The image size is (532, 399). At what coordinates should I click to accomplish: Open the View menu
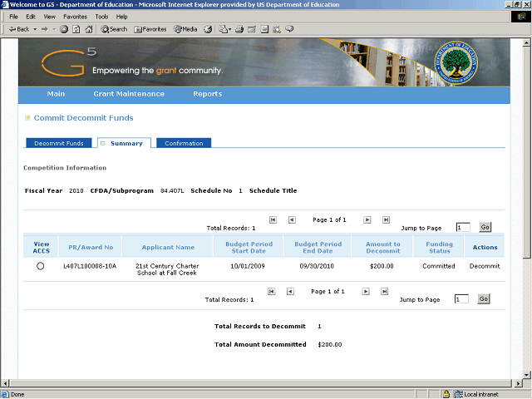(50, 17)
